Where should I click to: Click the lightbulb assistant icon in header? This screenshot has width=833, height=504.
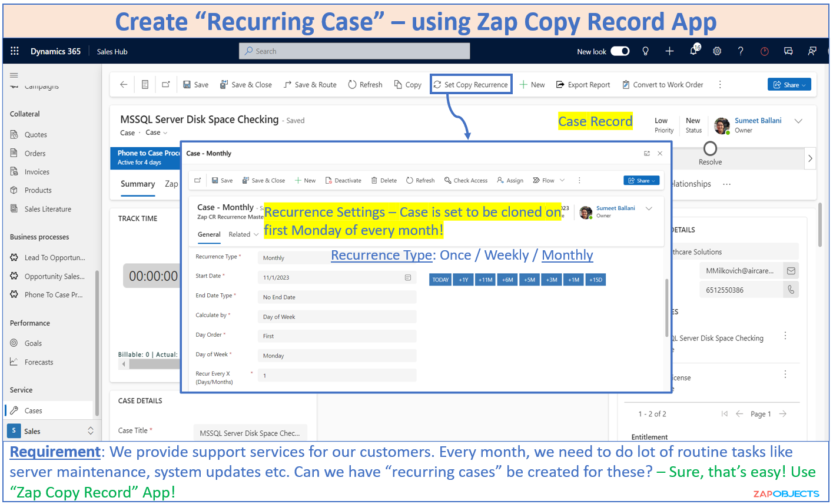tap(645, 51)
